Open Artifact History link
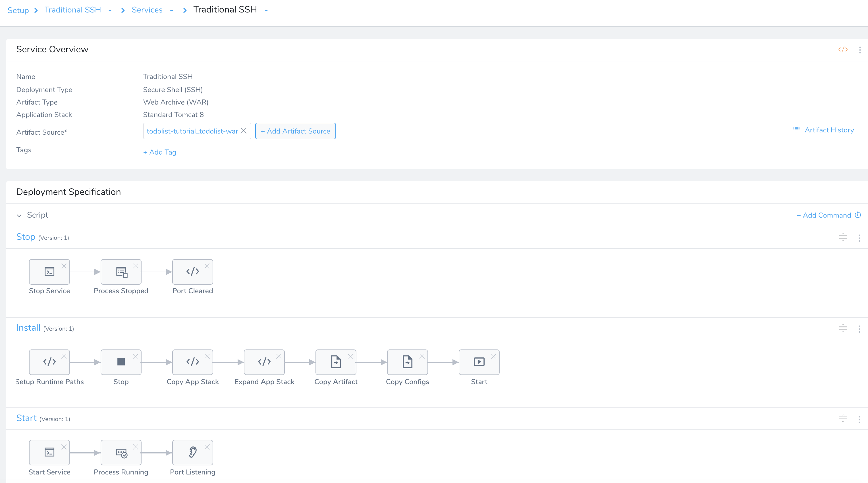This screenshot has width=868, height=483. tap(829, 130)
